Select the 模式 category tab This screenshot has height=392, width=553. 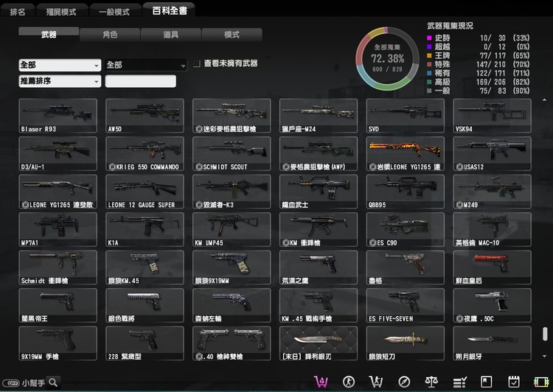pos(232,35)
